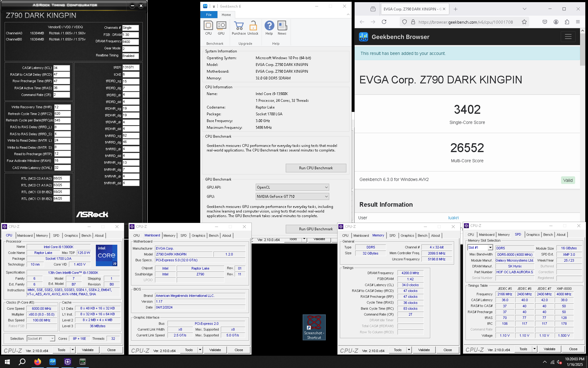Switch to CPU-Z from the taskbar
The width and height of the screenshot is (588, 368).
(68, 362)
